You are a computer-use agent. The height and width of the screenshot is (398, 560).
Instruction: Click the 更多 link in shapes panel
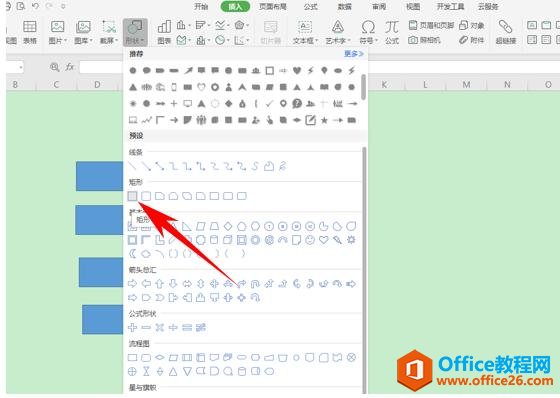[x=354, y=54]
